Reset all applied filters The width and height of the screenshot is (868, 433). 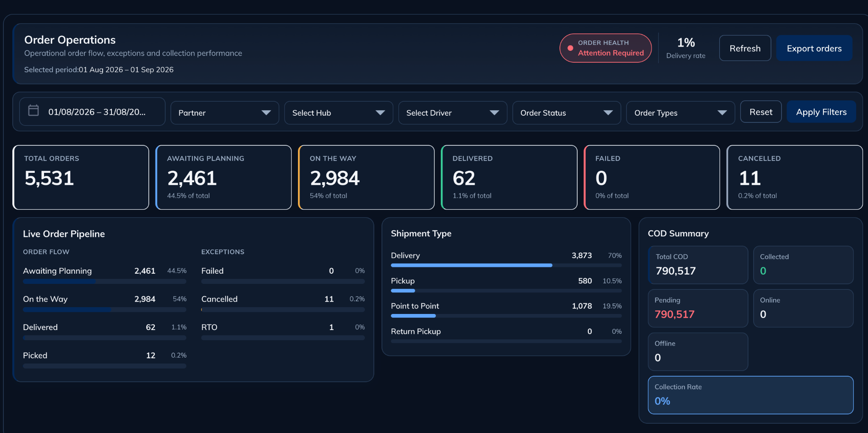tap(761, 112)
